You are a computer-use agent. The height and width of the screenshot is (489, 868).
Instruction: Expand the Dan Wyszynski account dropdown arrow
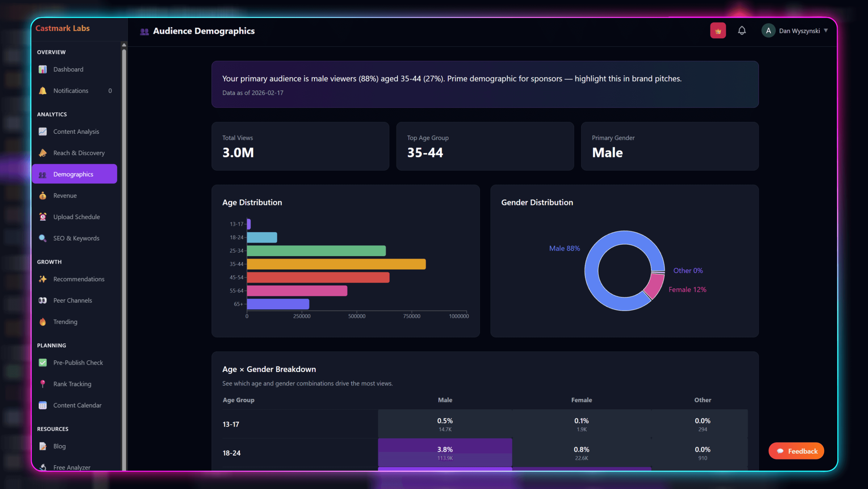point(826,31)
